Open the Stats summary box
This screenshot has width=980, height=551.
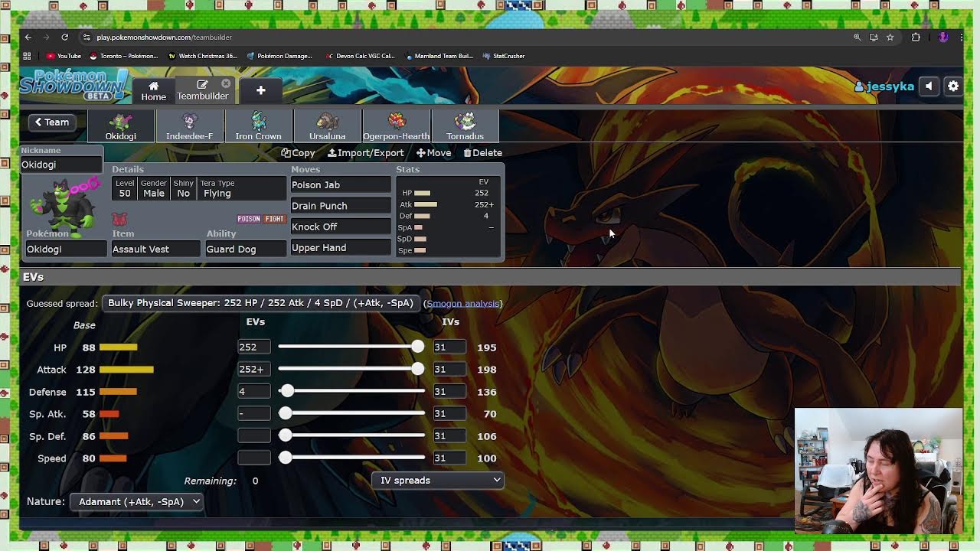click(448, 216)
